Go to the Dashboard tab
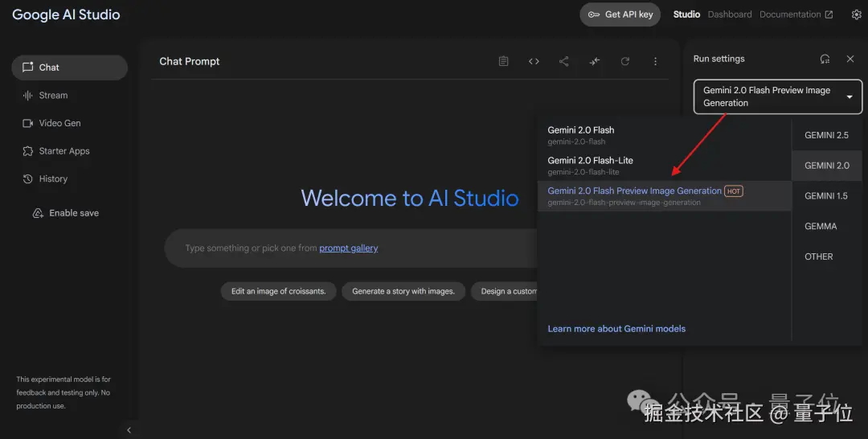 pos(730,14)
